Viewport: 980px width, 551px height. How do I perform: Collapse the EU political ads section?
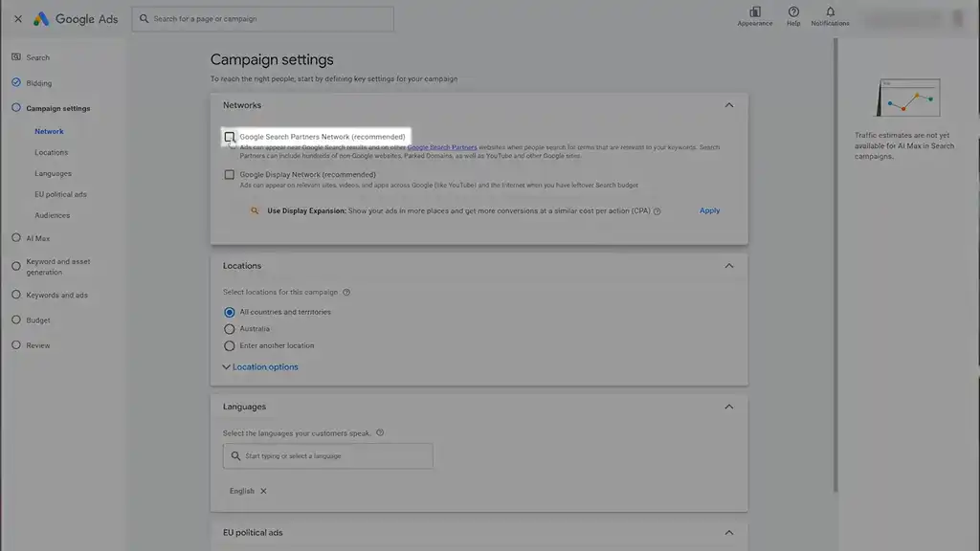(728, 533)
